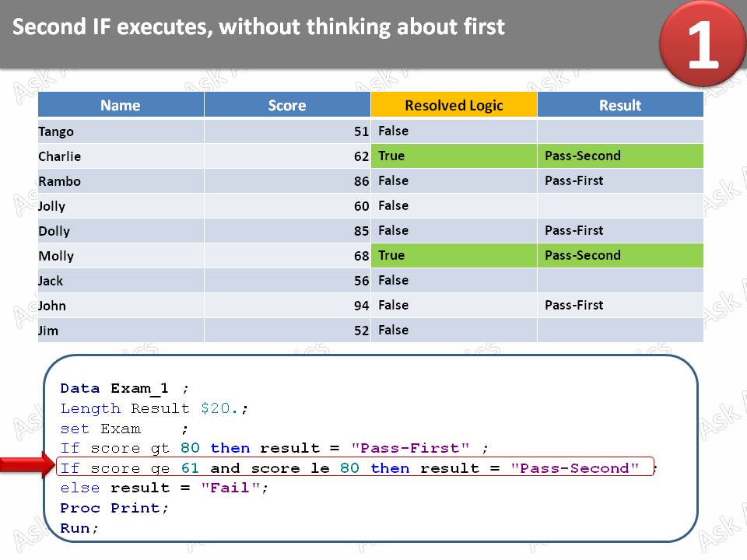747x560 pixels.
Task: Click the "Pass-First" string literal in code
Action: coord(410,448)
